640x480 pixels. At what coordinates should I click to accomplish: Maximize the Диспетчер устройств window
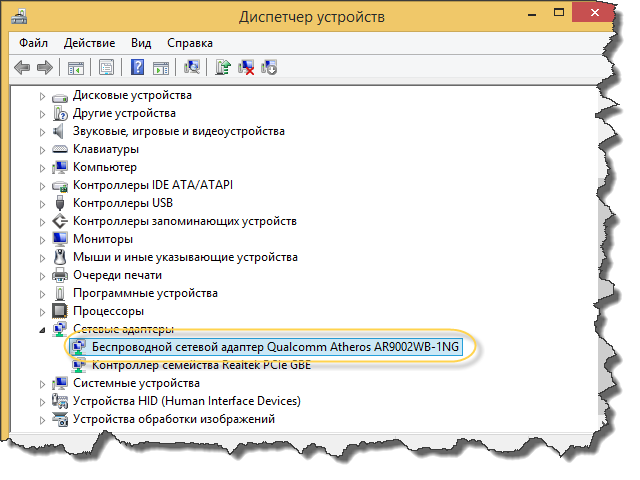pos(559,13)
